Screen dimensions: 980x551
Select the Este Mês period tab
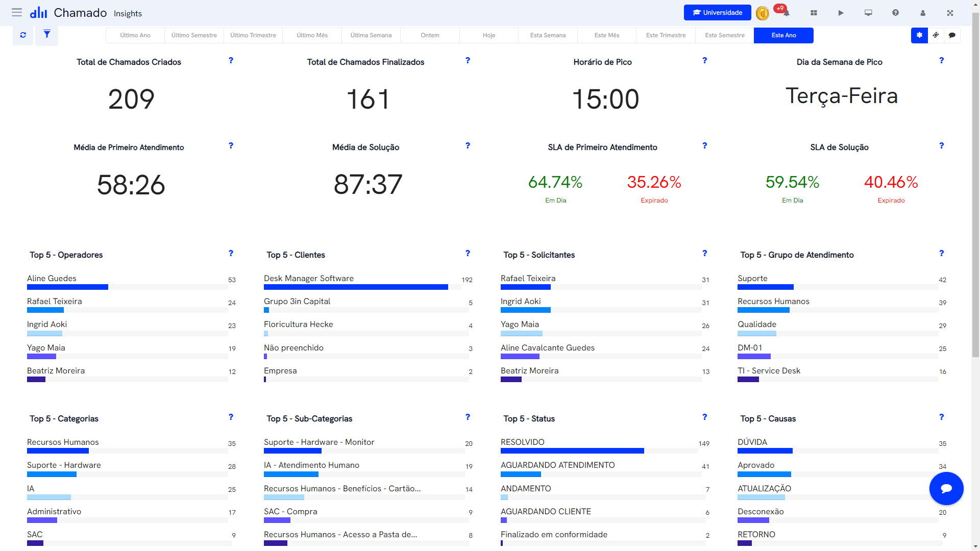pos(607,35)
